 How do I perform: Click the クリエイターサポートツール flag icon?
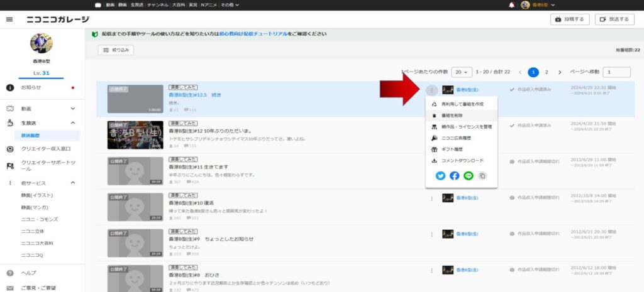click(x=10, y=166)
